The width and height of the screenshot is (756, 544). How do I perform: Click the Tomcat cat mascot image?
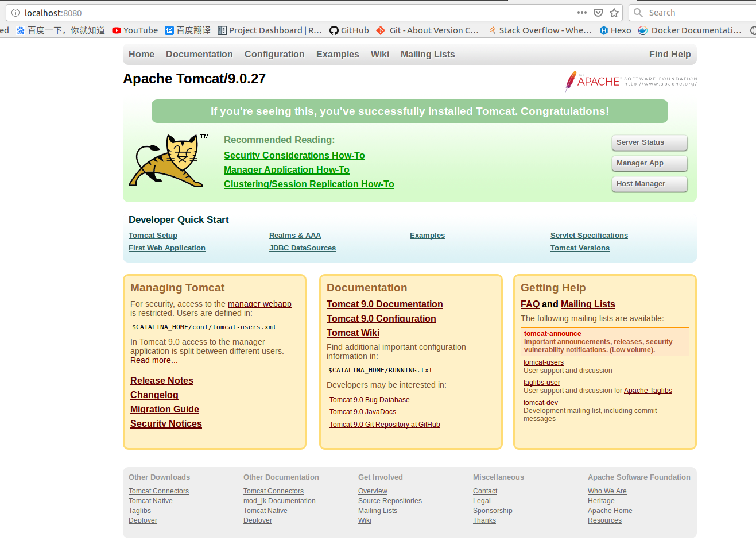[x=168, y=161]
